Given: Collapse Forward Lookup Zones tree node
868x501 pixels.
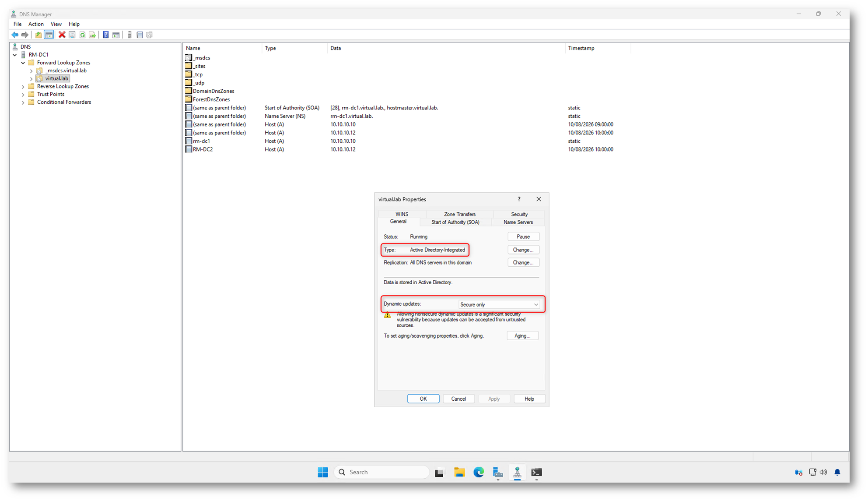Looking at the screenshot, I should coord(23,63).
